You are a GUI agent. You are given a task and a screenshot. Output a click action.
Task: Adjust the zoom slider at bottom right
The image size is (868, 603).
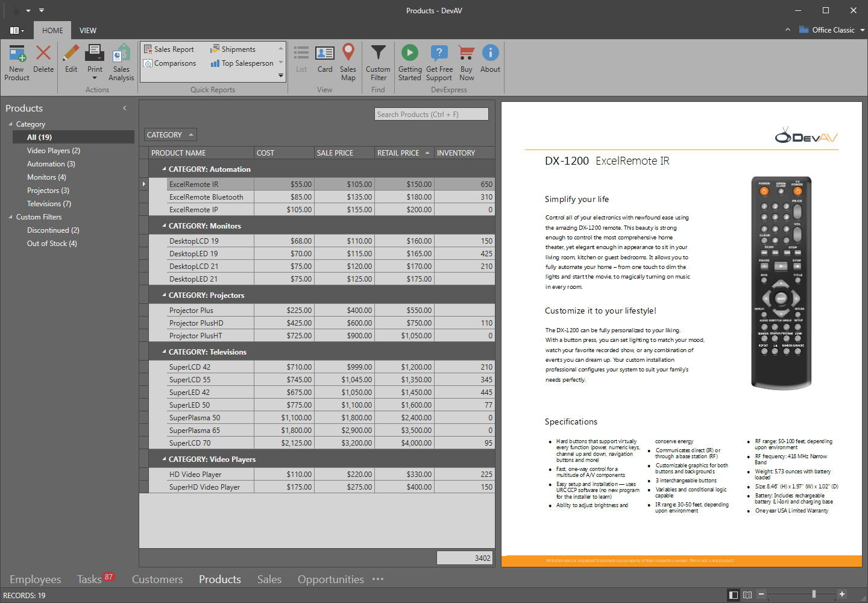click(x=814, y=595)
